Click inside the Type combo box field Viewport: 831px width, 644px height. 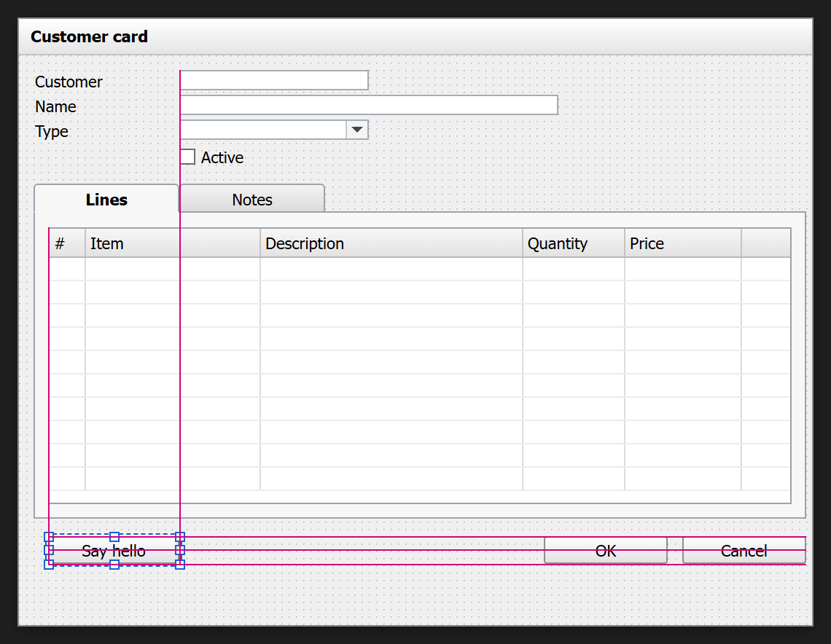pos(263,130)
